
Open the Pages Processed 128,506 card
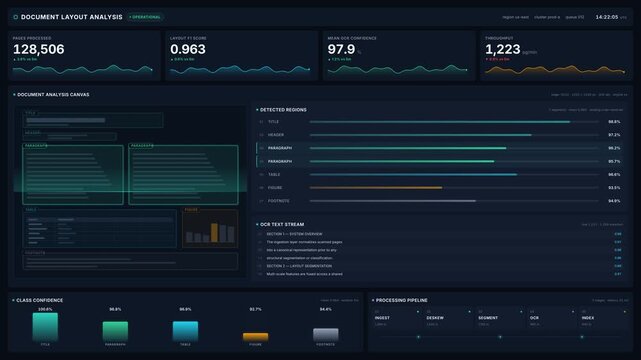click(x=84, y=56)
